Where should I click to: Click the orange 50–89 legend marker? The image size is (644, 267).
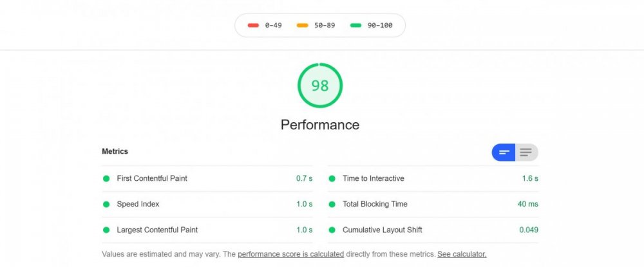pos(302,26)
